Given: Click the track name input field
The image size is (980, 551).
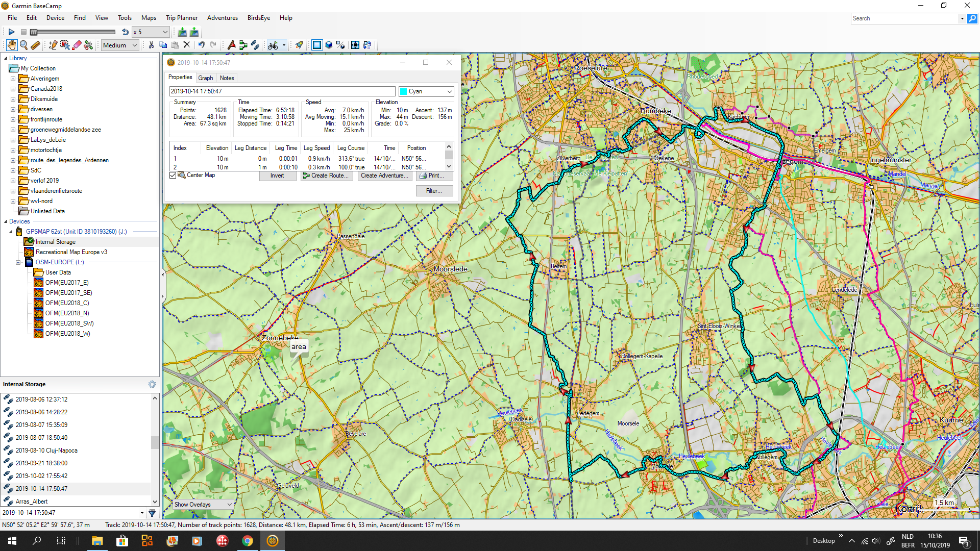Looking at the screenshot, I should pos(282,91).
